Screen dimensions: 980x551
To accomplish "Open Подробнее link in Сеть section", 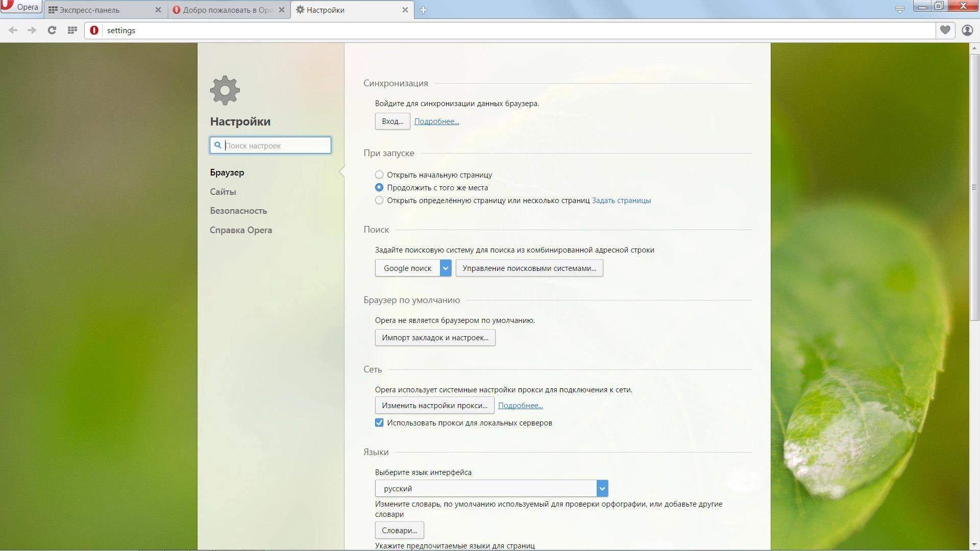I will (x=520, y=406).
